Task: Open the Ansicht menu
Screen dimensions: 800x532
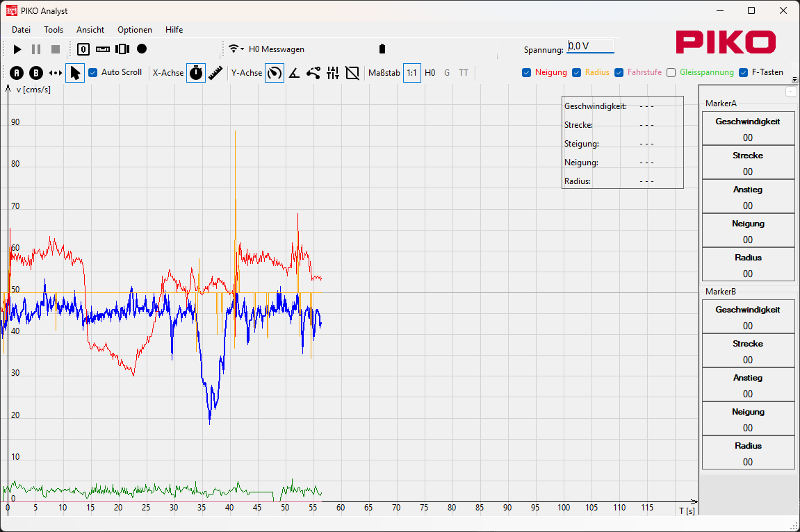Action: [x=90, y=30]
